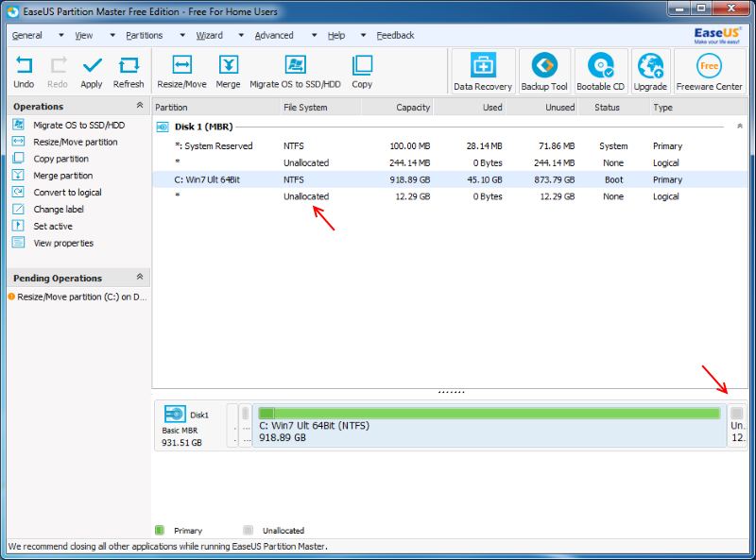The height and width of the screenshot is (560, 756).
Task: Launch Migrate OS to SSD/HDD from toolbar
Action: (295, 65)
